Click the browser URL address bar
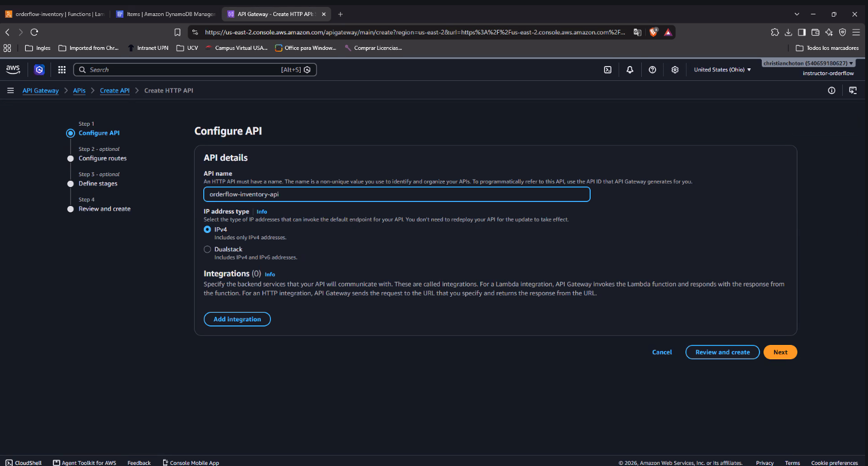This screenshot has width=868, height=466. pyautogui.click(x=414, y=32)
